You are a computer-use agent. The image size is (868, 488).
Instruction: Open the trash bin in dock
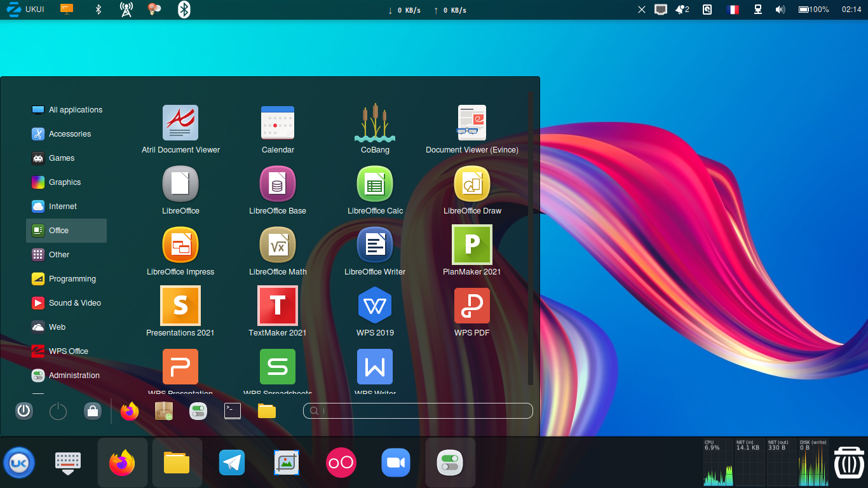(x=849, y=462)
